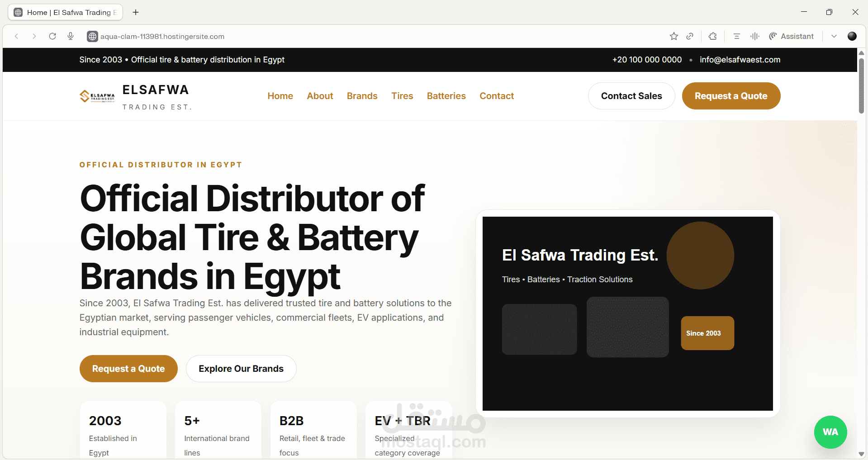The image size is (868, 460).
Task: Restore down the browser window
Action: pos(829,12)
